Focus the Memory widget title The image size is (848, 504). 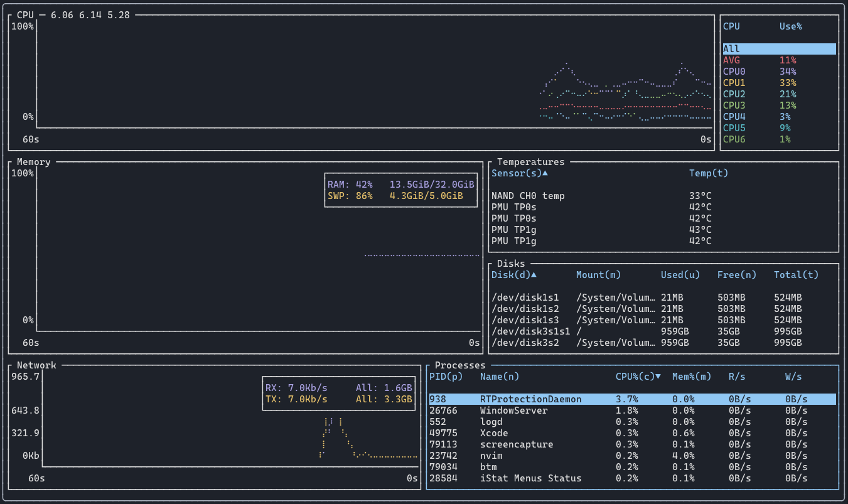(33, 162)
